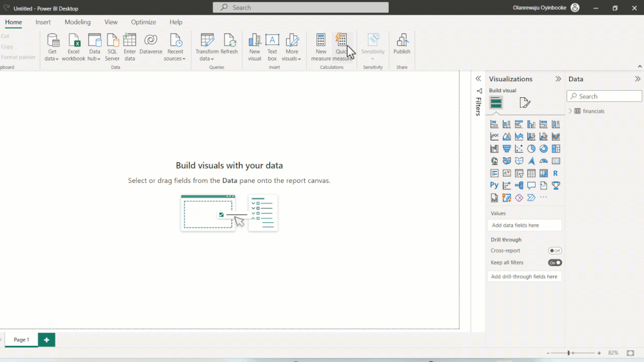This screenshot has width=644, height=362.
Task: Select the Page 1 tab
Action: 21,340
